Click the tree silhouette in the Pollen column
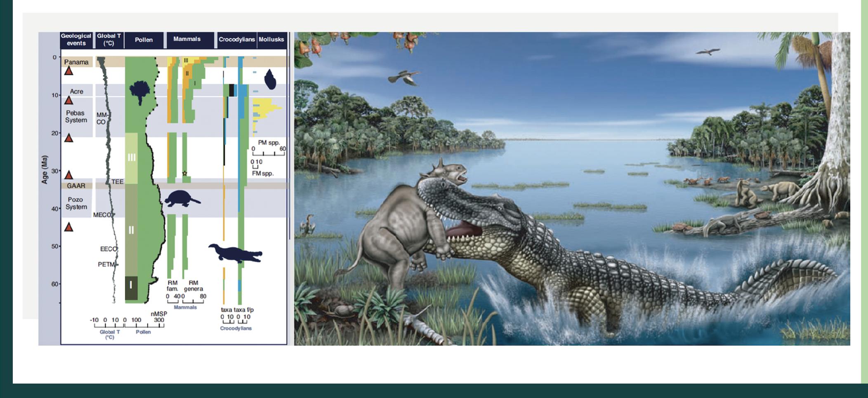The height and width of the screenshot is (398, 868). click(x=139, y=93)
